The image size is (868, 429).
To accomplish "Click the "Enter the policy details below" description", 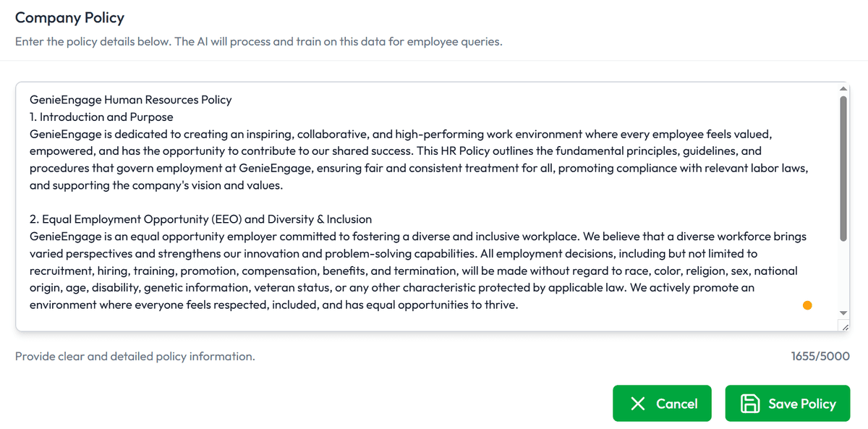I will tap(258, 42).
